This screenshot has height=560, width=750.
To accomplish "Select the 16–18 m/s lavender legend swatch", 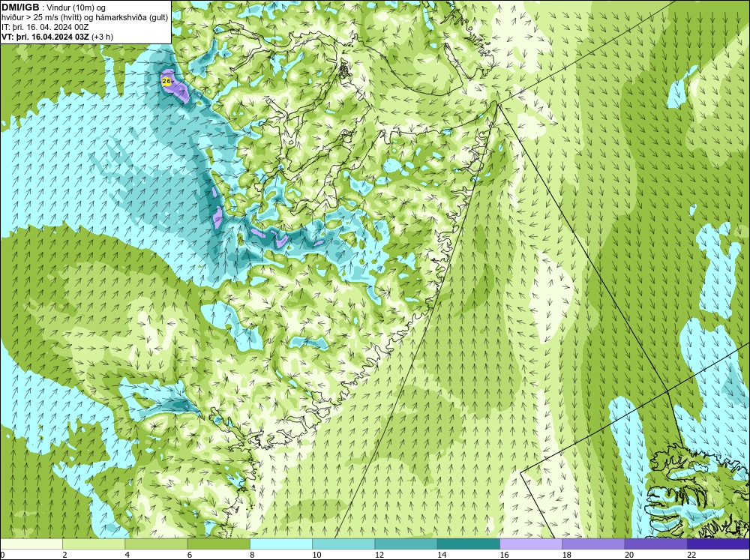I will (531, 544).
